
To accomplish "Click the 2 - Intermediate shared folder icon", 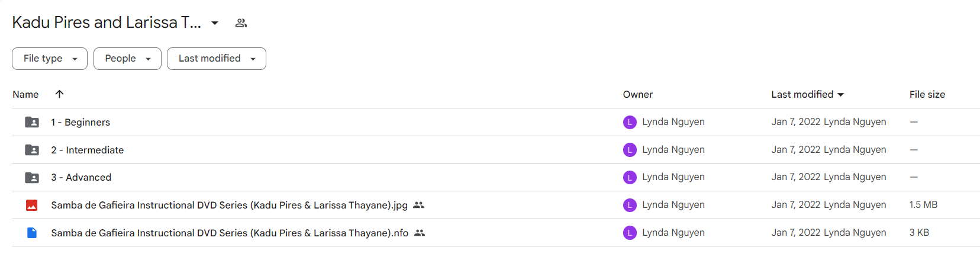I will click(32, 150).
